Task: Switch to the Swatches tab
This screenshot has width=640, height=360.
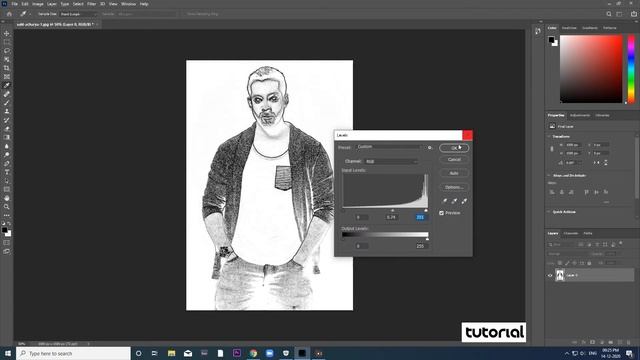Action: [x=569, y=28]
